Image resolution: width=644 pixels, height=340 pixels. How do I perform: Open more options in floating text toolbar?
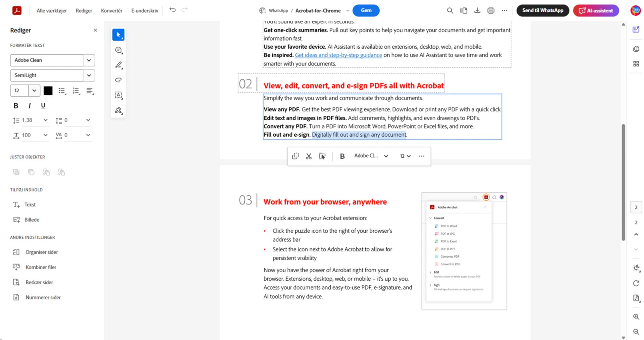(422, 156)
